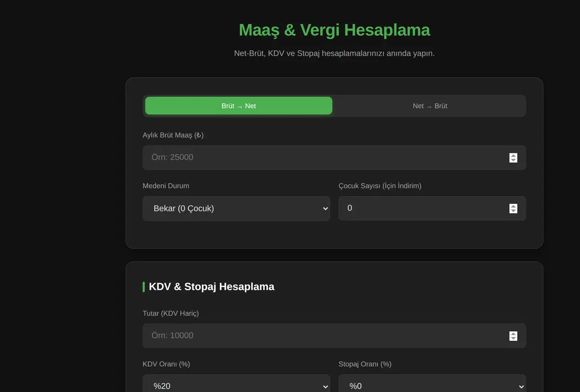Click the Medeni Durum label
580x392 pixels.
166,186
